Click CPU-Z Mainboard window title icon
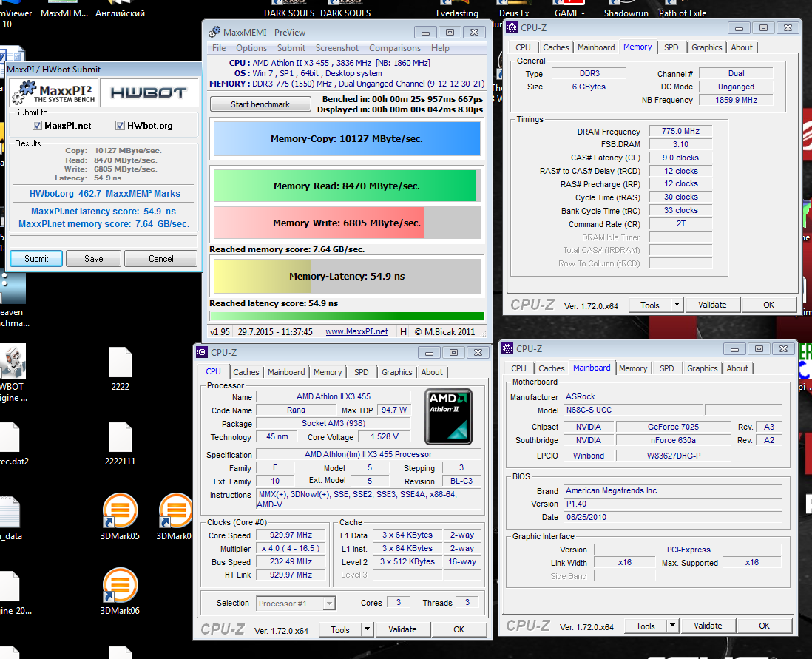 [508, 348]
